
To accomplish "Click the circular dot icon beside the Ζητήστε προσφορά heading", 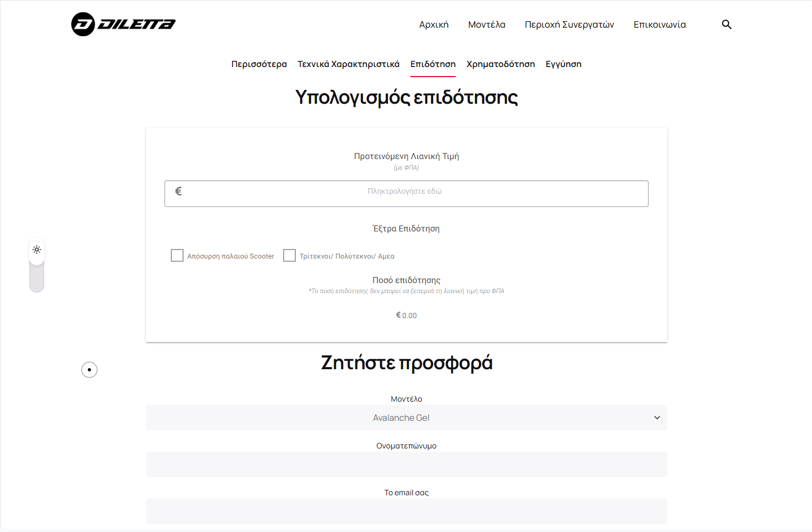I will pyautogui.click(x=89, y=370).
